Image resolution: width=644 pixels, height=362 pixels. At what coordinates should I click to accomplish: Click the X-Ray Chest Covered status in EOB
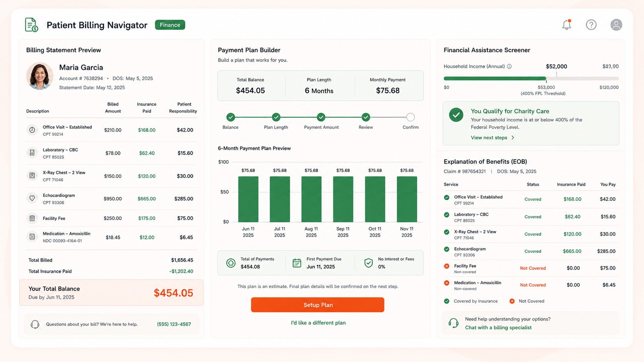[533, 234]
